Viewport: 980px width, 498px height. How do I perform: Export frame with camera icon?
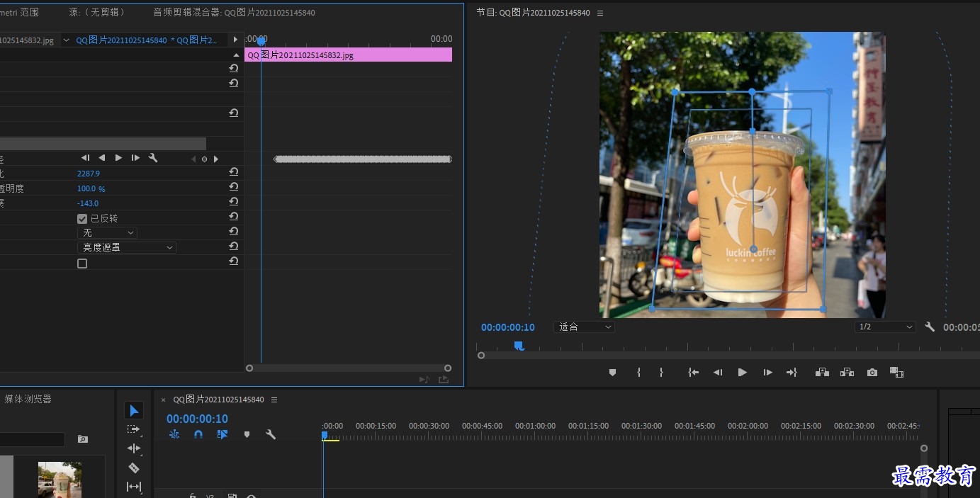click(872, 373)
